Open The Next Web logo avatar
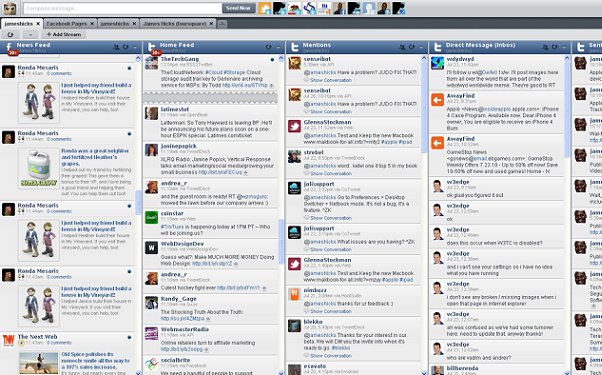Image resolution: width=602 pixels, height=375 pixels. pos(8,340)
